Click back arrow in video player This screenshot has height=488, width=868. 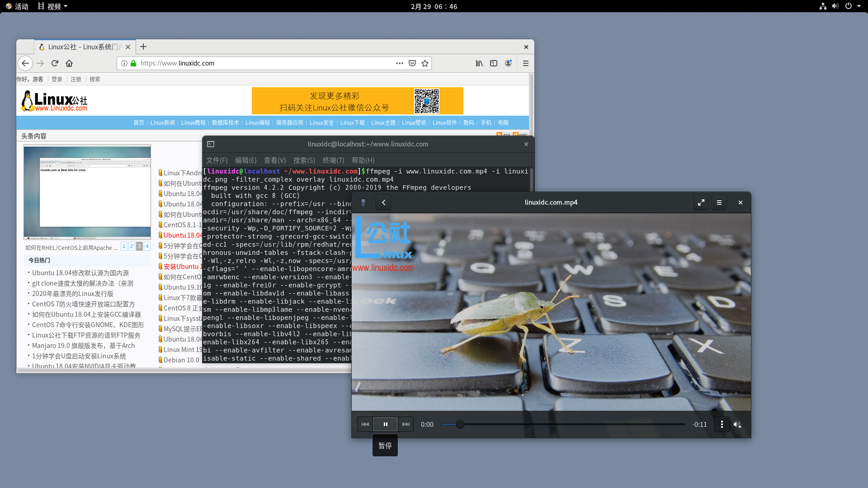point(383,202)
